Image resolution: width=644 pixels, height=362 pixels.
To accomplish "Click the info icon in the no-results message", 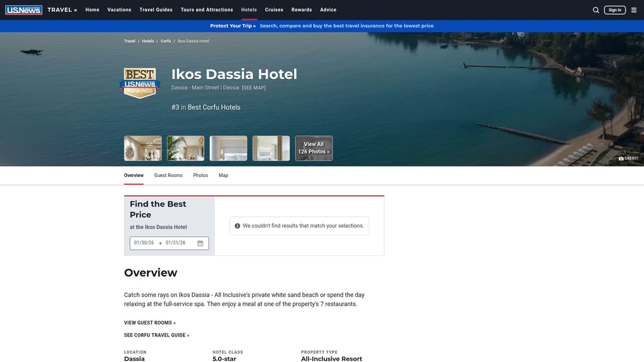I will tap(237, 225).
